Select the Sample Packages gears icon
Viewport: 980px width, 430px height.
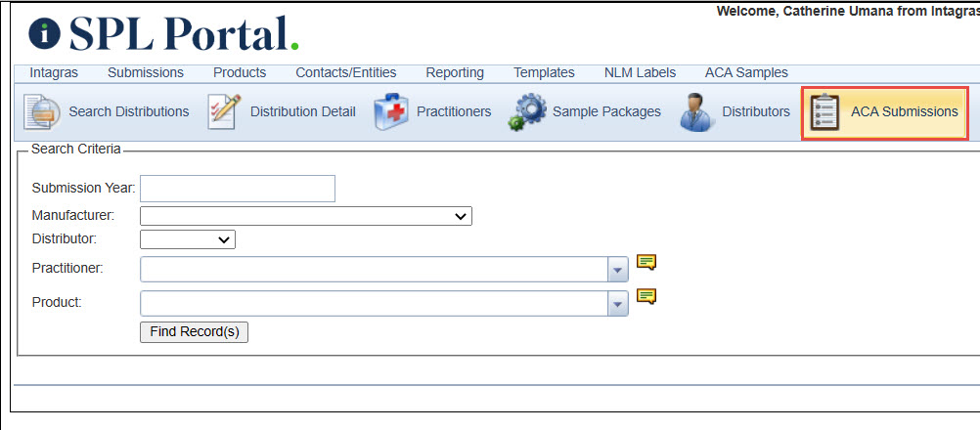tap(527, 112)
